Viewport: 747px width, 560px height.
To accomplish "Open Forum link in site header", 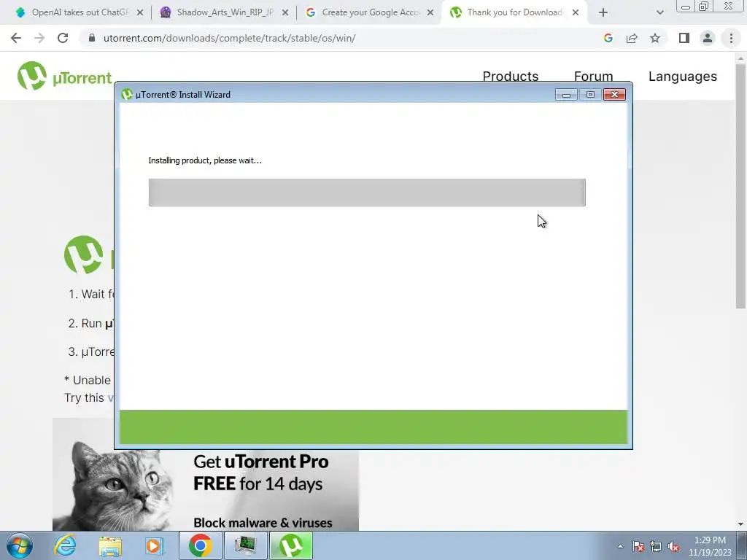I will pyautogui.click(x=593, y=76).
